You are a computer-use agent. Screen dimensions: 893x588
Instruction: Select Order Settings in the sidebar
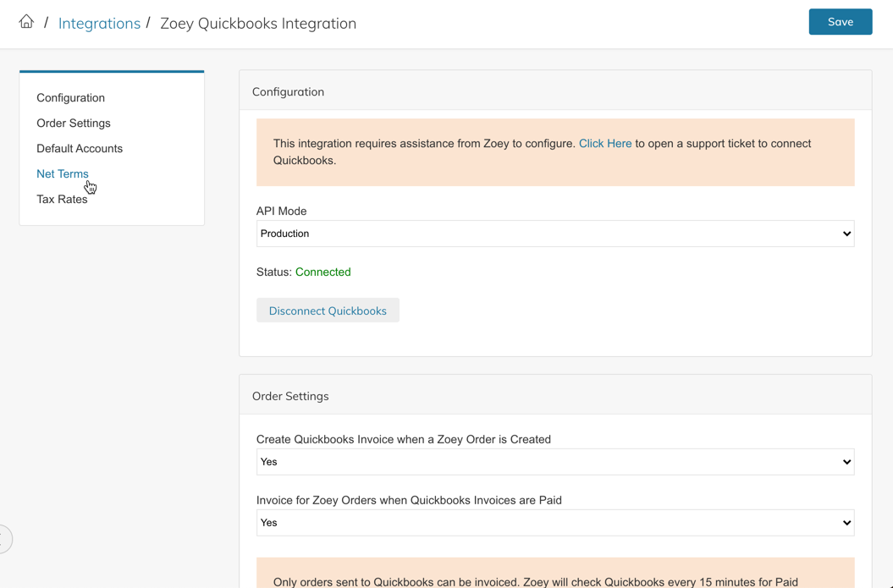[x=74, y=123]
